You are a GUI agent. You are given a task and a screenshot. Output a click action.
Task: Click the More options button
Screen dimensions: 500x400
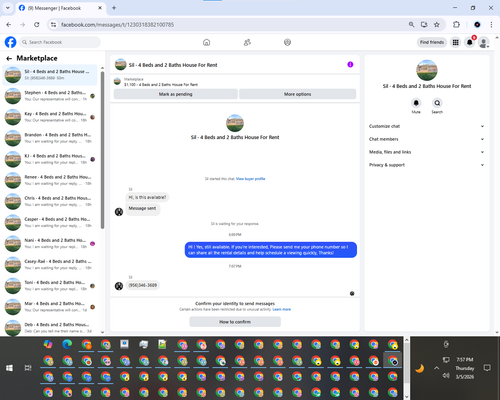pyautogui.click(x=297, y=94)
